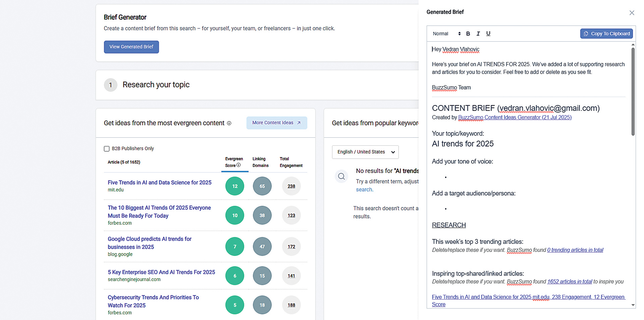Image resolution: width=644 pixels, height=320 pixels.
Task: Click evergreen score 10 badge
Action: click(235, 215)
